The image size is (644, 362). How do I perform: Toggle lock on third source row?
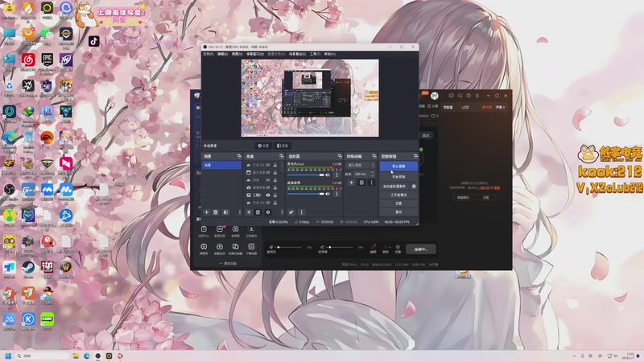point(275,179)
